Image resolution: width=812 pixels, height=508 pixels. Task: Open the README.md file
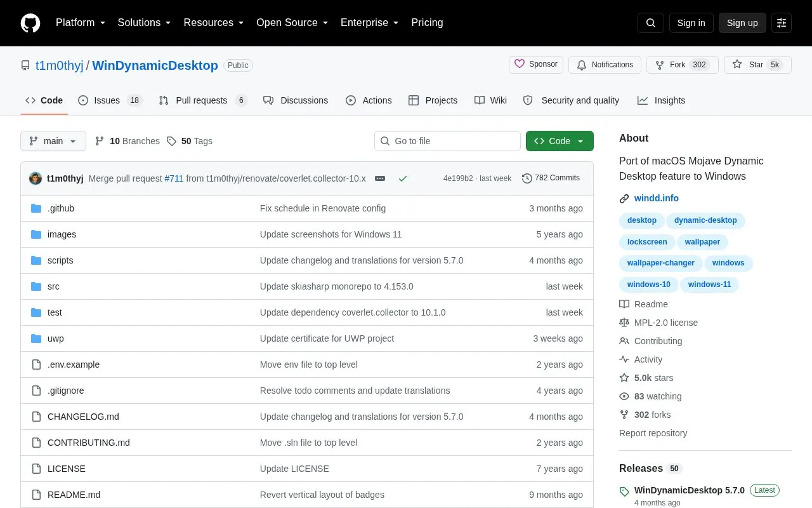pyautogui.click(x=74, y=495)
